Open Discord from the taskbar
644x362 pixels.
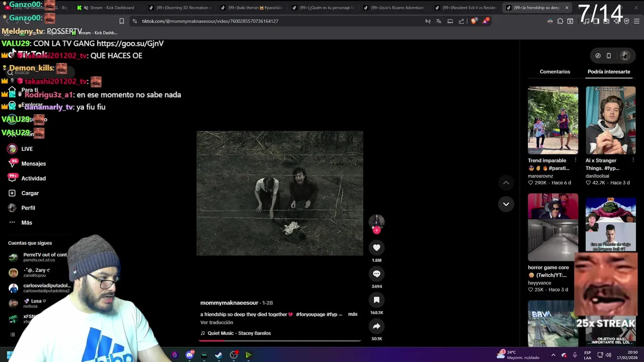coord(190,355)
